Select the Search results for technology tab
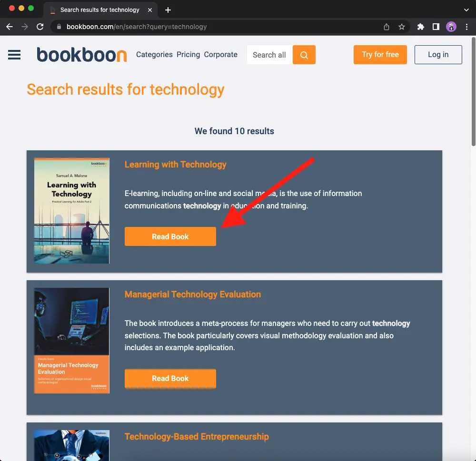Viewport: 476px width, 461px height. [x=100, y=10]
